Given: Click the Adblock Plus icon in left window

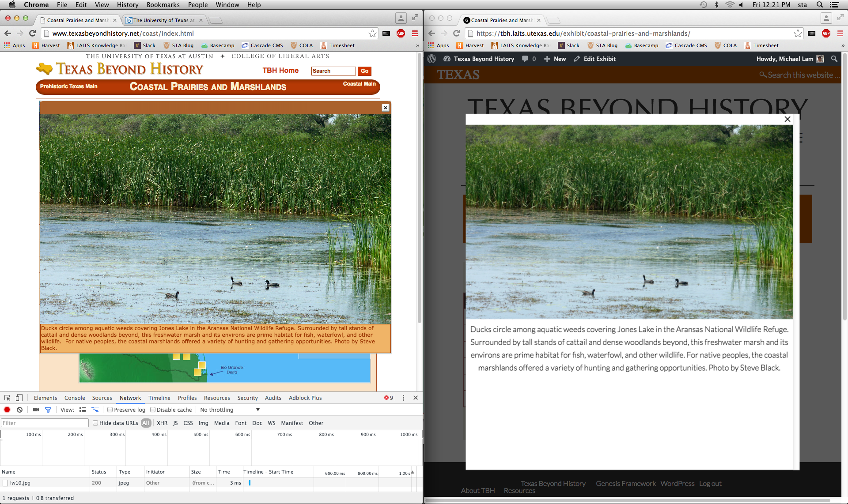Looking at the screenshot, I should tap(401, 33).
